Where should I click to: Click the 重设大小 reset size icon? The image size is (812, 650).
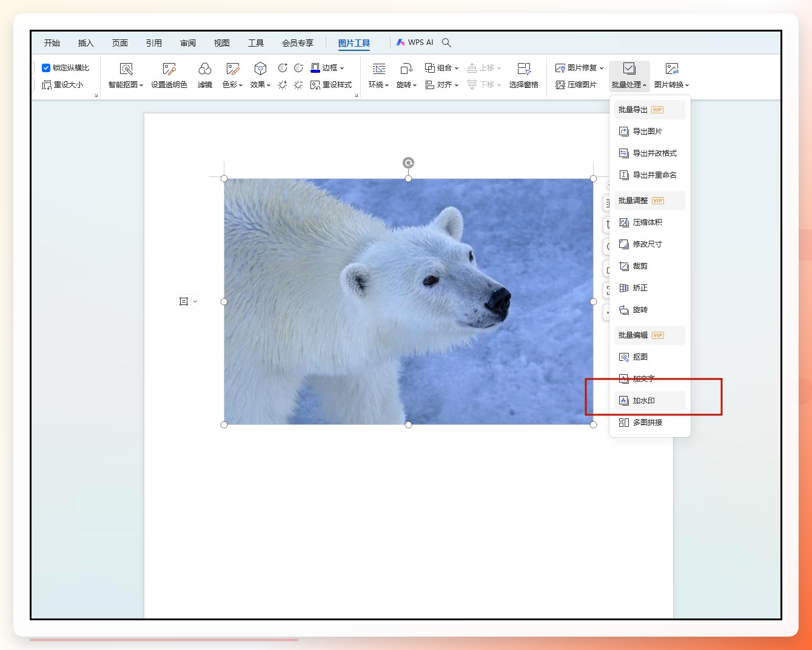pos(47,85)
